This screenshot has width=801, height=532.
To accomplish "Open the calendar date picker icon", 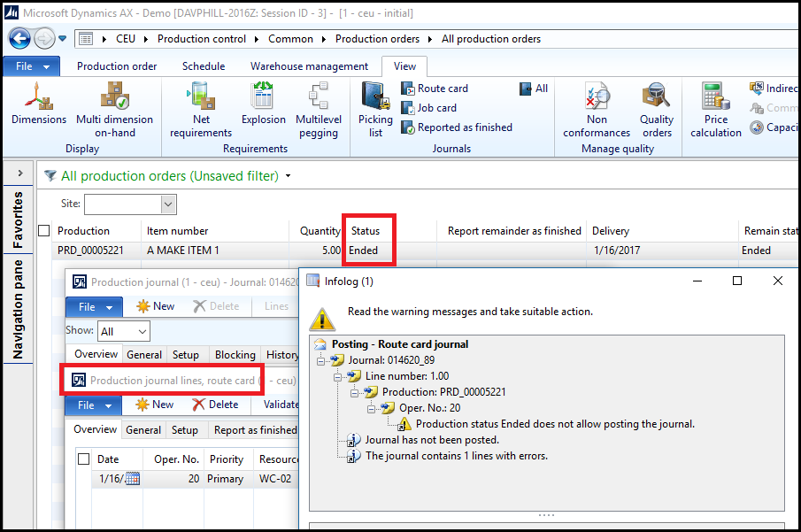I will (132, 478).
